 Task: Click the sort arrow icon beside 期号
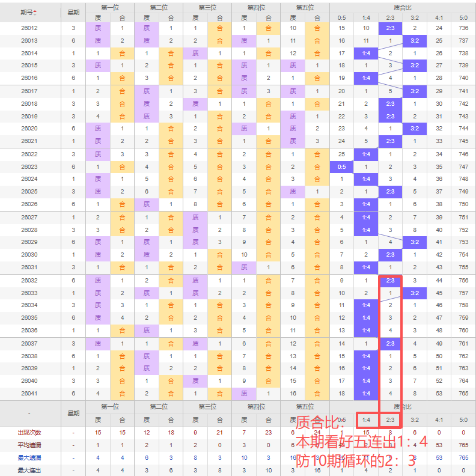35,13
